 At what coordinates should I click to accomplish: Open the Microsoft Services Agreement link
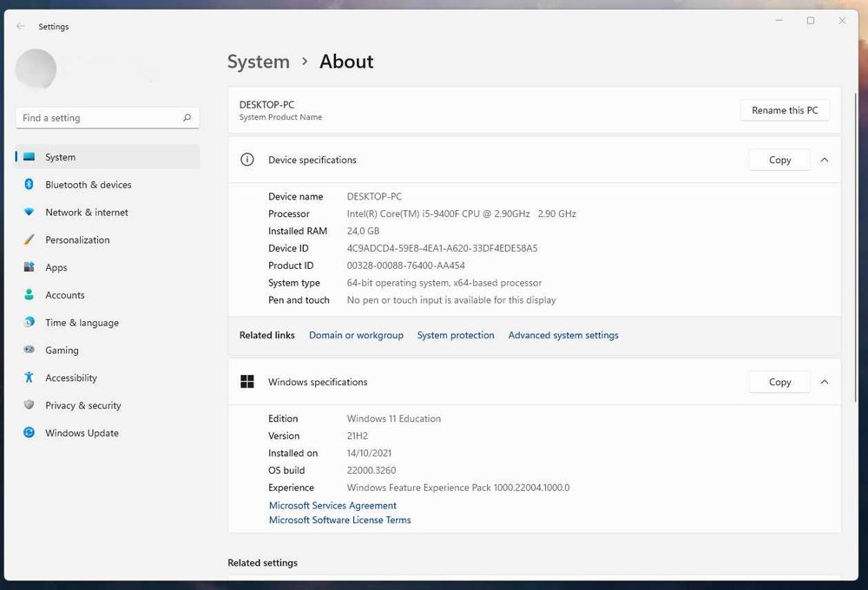click(x=332, y=506)
